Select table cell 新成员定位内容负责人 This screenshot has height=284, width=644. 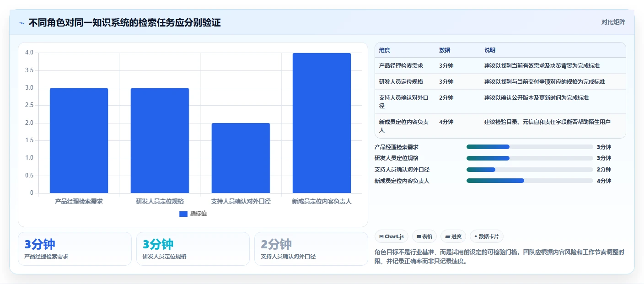coord(404,126)
